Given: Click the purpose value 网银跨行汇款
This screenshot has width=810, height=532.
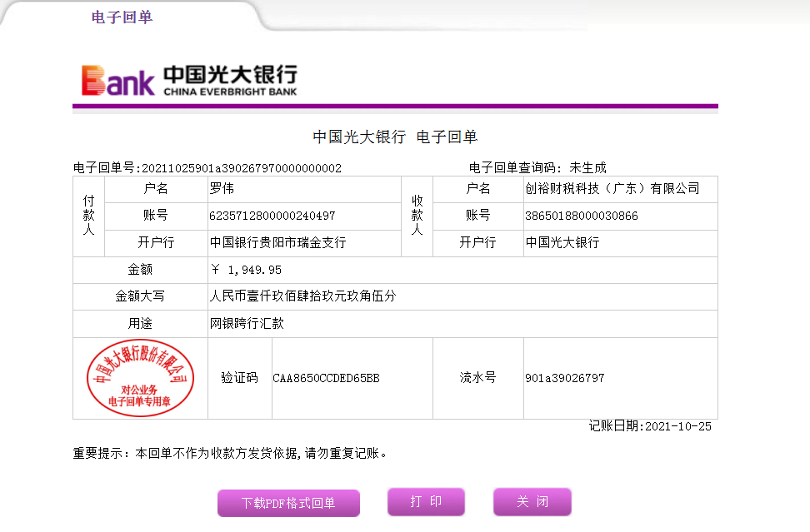Looking at the screenshot, I should (x=247, y=324).
